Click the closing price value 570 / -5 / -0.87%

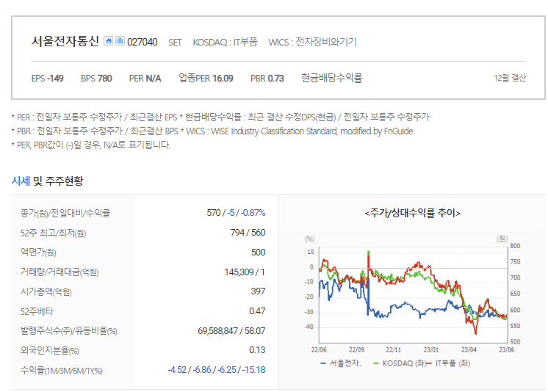236,213
